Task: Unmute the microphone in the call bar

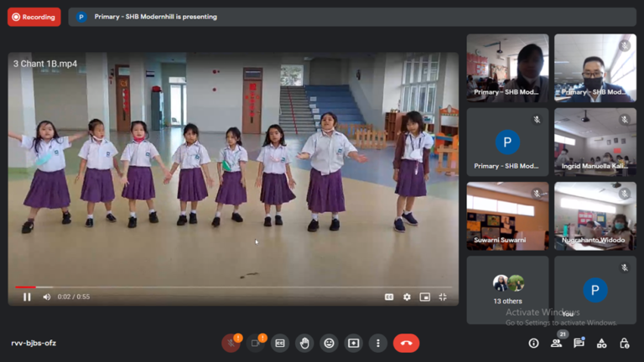Action: coord(231,343)
